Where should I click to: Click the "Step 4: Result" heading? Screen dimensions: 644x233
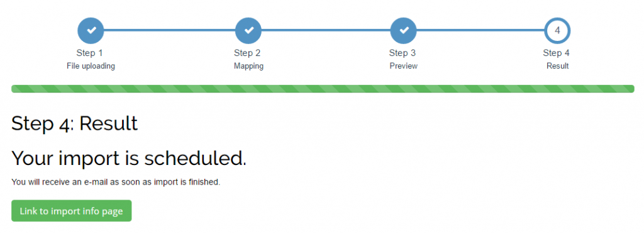[x=74, y=123]
